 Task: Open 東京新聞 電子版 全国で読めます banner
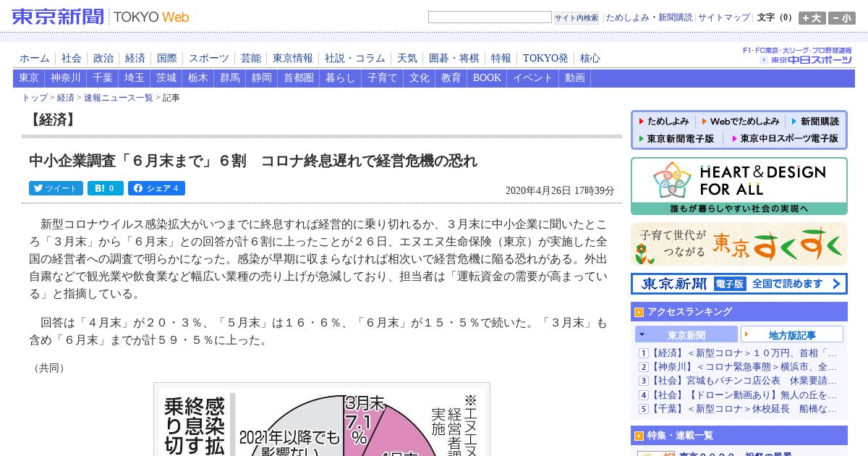(x=739, y=284)
